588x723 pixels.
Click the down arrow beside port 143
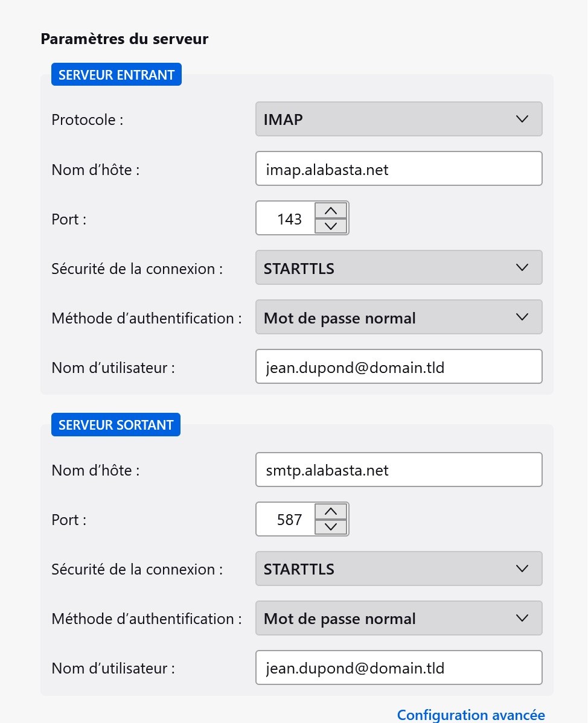(x=330, y=226)
